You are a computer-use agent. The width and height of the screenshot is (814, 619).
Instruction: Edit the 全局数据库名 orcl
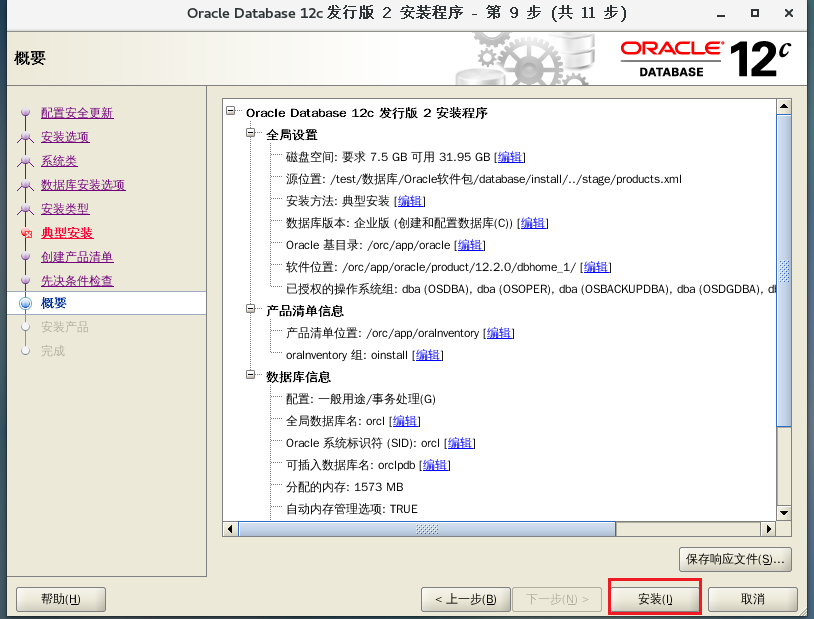(405, 421)
